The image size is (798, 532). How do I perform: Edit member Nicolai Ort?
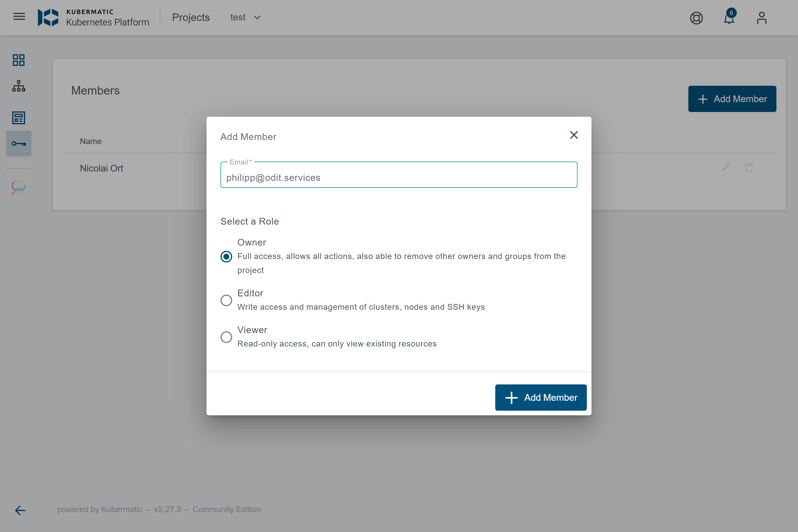tap(726, 167)
